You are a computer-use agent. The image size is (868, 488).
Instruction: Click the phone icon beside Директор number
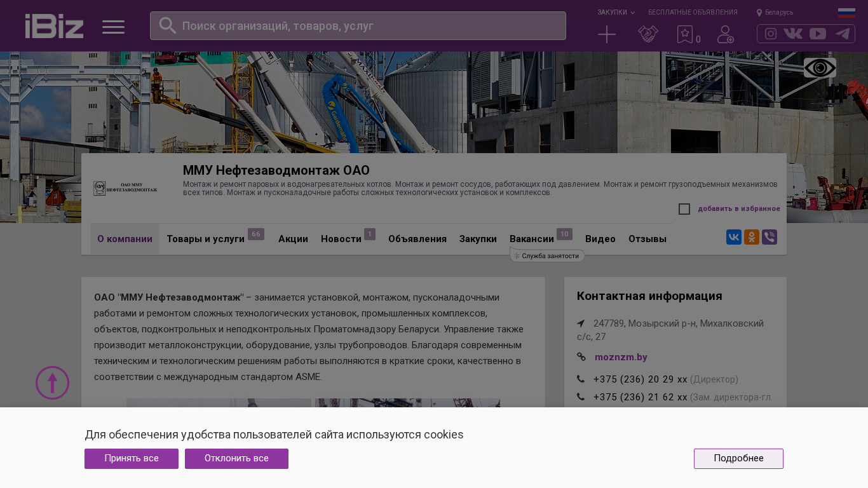pos(581,379)
